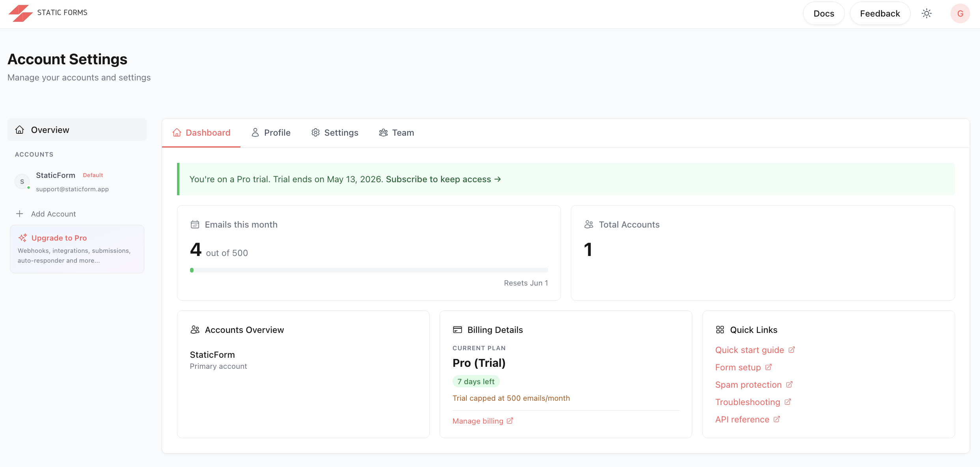Click Subscribe to keep access link
Viewport: 980px width, 467px height.
tap(443, 179)
